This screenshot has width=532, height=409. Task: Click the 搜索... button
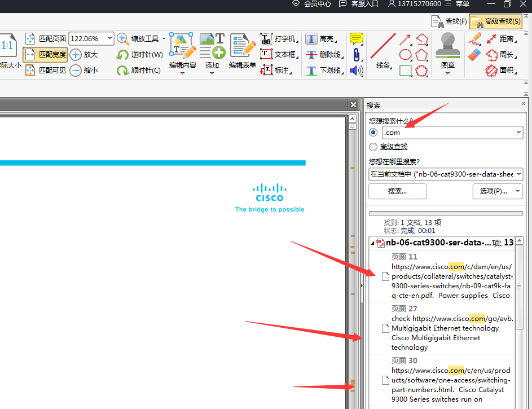(397, 191)
